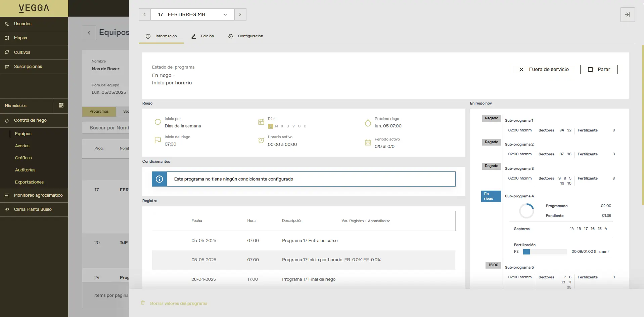
Task: Click the Equipos back arrow button
Action: click(x=89, y=33)
